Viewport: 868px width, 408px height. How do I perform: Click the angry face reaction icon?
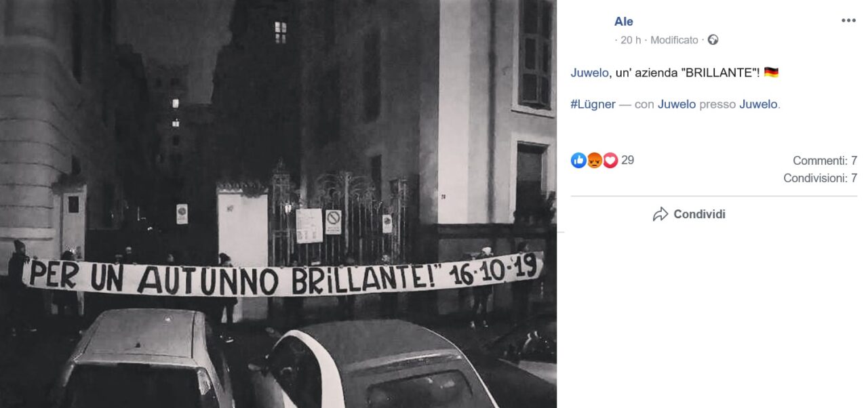pos(594,161)
